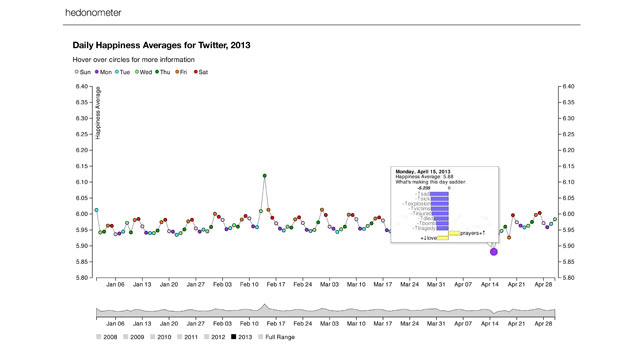Click the Sat legend circle

coord(196,72)
